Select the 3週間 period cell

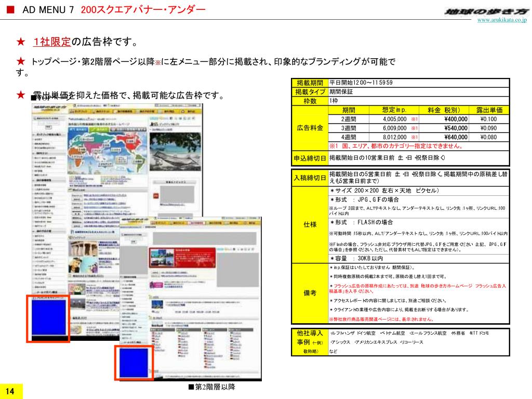pos(349,128)
